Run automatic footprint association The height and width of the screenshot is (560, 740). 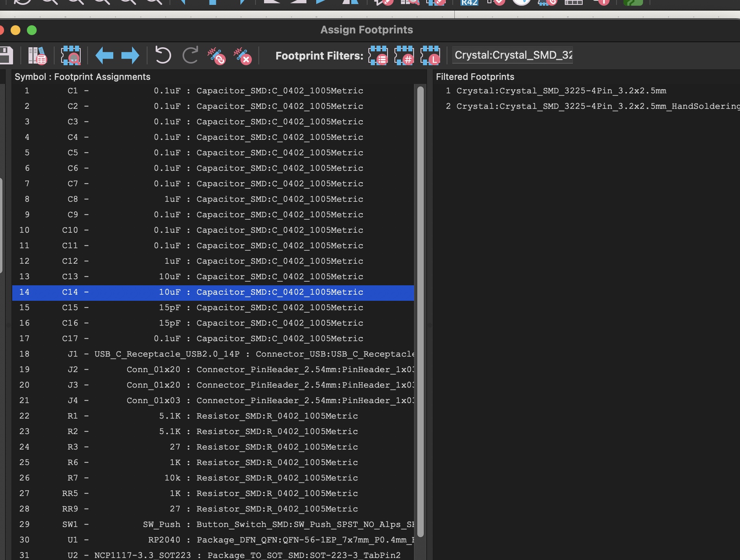coord(216,55)
